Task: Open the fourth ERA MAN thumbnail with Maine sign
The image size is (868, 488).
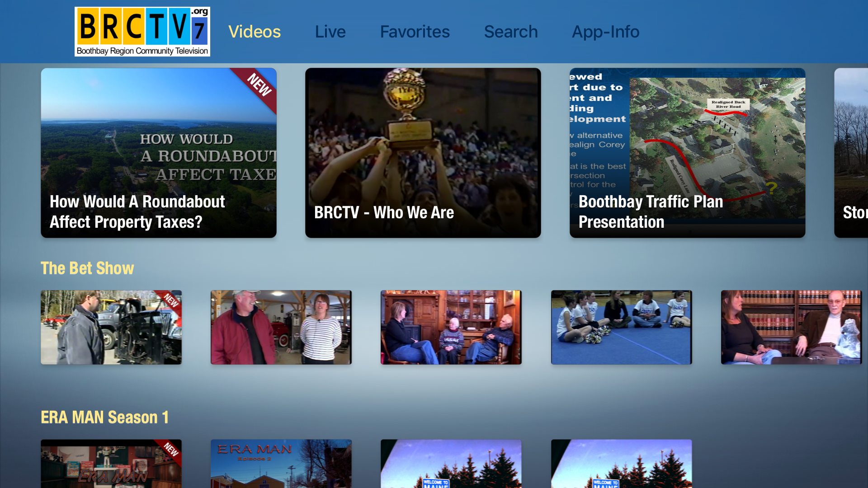Action: tap(622, 464)
